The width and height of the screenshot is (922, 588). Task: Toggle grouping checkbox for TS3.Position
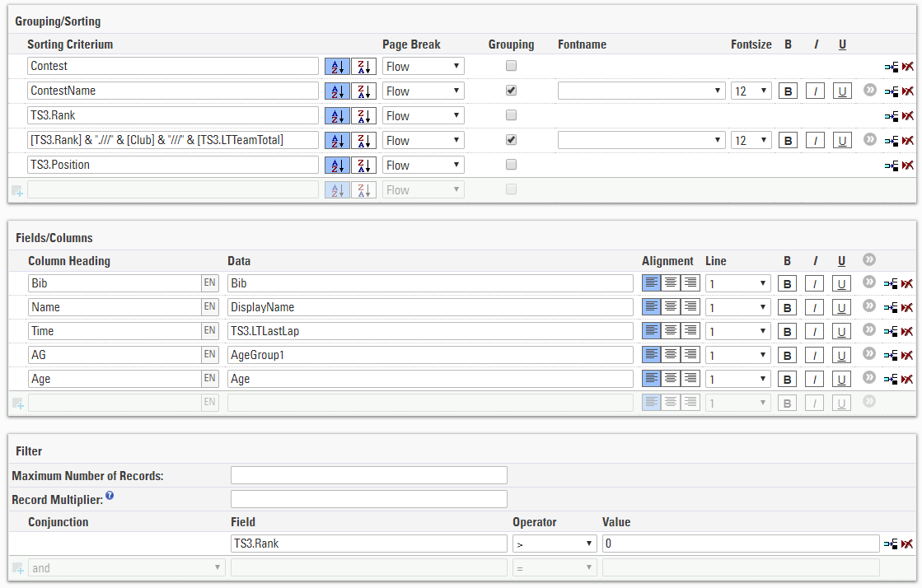pyautogui.click(x=511, y=165)
